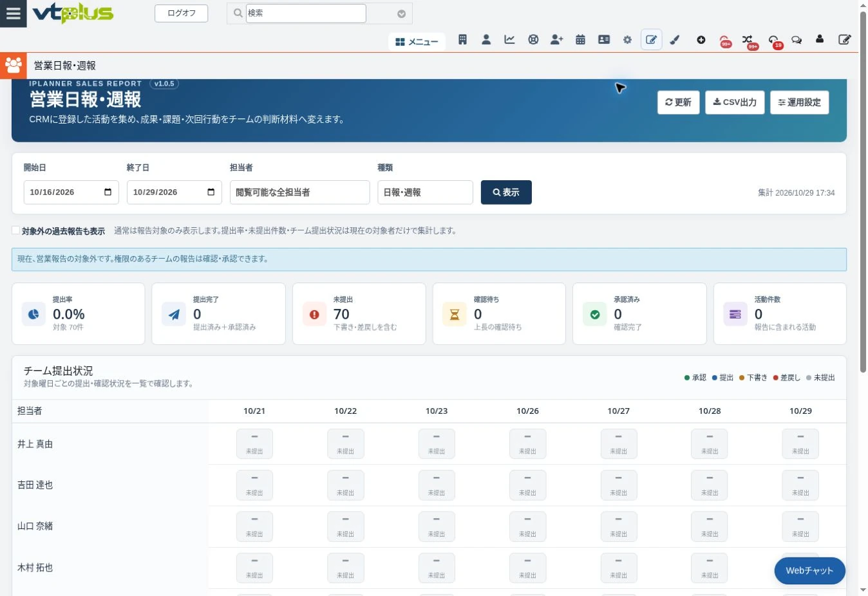Select the 木村 拓也 row name
868x596 pixels.
35,568
